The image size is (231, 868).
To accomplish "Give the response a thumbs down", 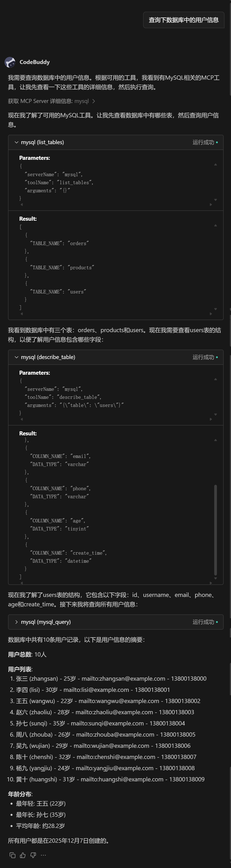I will pos(33,855).
